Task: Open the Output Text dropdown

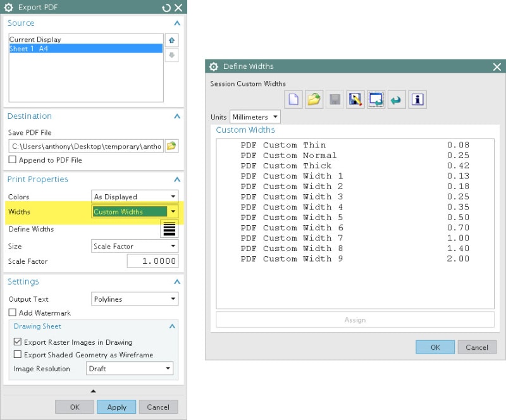Action: 135,299
